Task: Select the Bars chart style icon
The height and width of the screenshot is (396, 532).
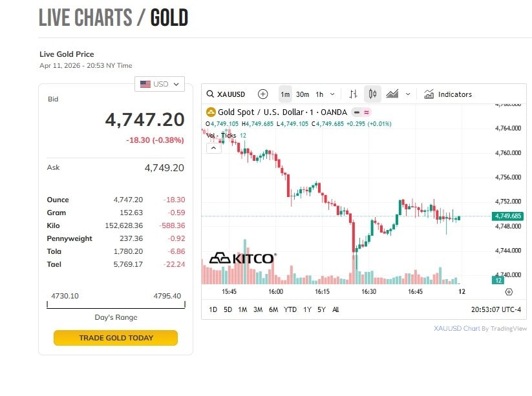Action: pyautogui.click(x=353, y=94)
